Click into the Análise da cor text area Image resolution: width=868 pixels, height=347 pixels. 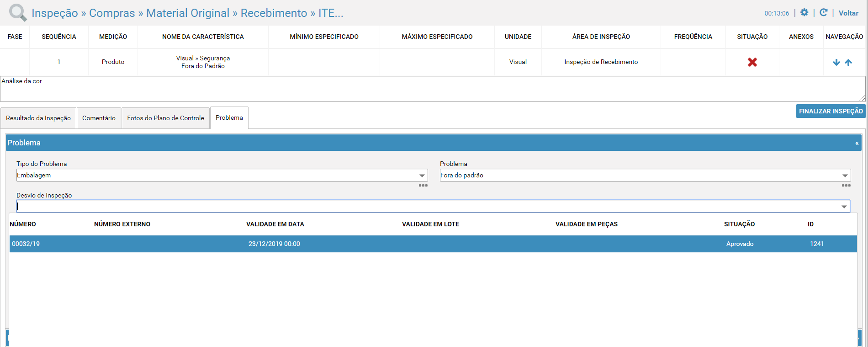[433, 89]
